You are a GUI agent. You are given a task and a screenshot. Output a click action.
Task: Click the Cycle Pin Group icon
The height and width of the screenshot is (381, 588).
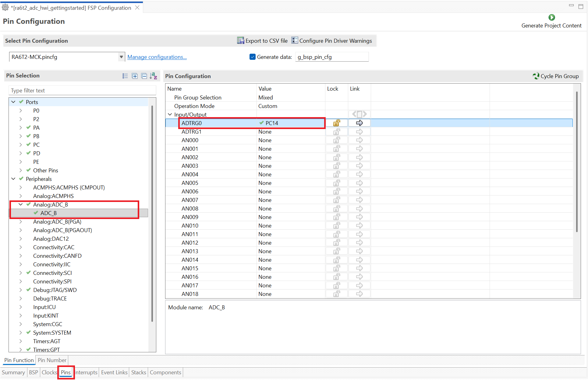536,76
